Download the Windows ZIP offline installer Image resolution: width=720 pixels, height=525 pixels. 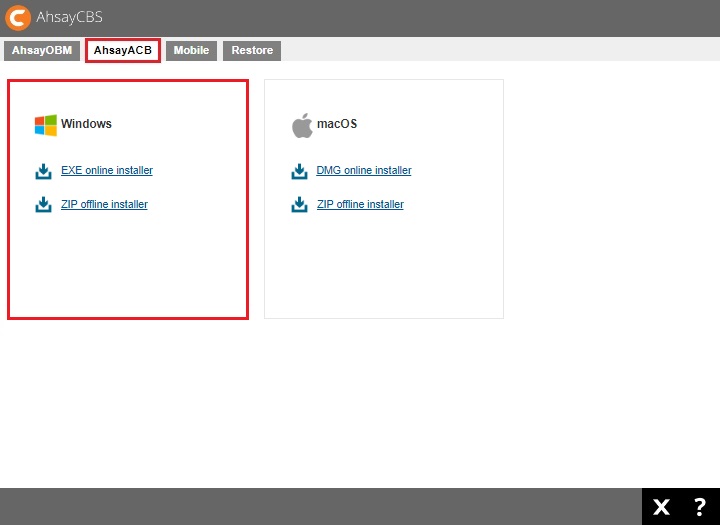[104, 204]
